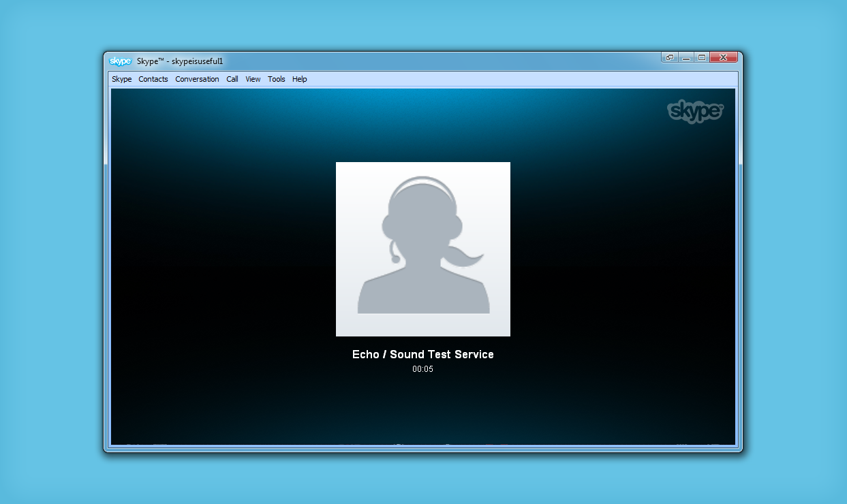Click the Skype icon in the title bar
The width and height of the screenshot is (847, 504).
[x=120, y=61]
